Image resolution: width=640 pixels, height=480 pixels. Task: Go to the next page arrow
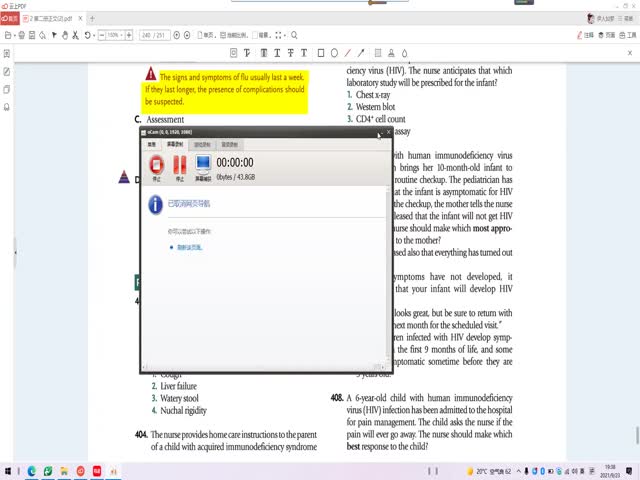pyautogui.click(x=187, y=36)
